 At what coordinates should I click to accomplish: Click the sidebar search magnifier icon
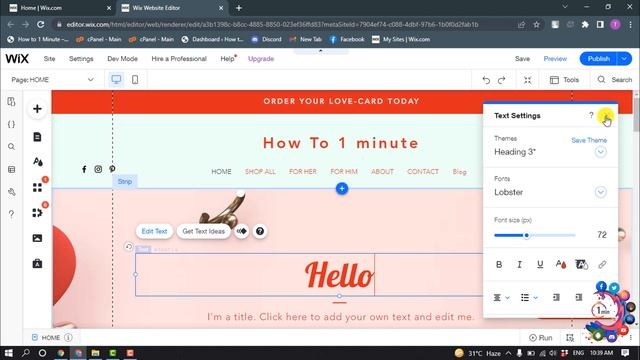click(x=11, y=147)
